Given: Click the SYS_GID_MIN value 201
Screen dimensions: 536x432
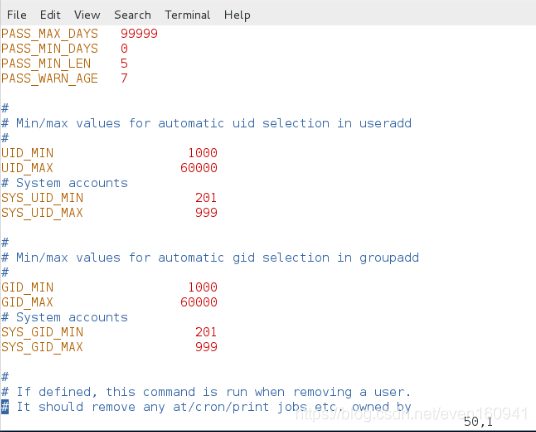Looking at the screenshot, I should [x=206, y=332].
